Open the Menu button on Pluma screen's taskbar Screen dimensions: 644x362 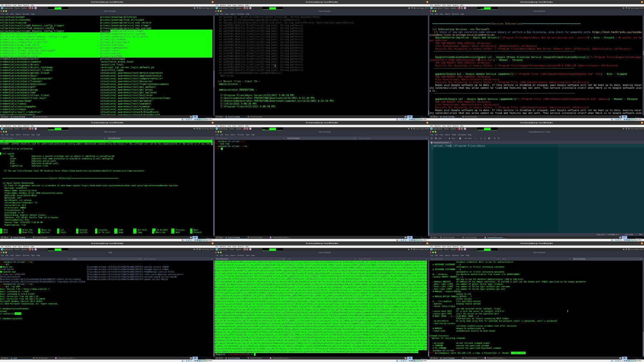point(434,237)
